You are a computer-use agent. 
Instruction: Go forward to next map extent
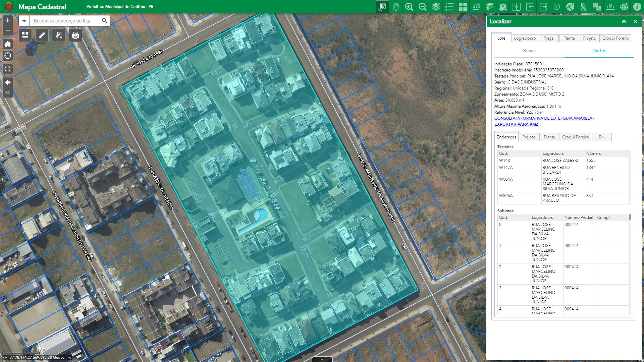8,93
